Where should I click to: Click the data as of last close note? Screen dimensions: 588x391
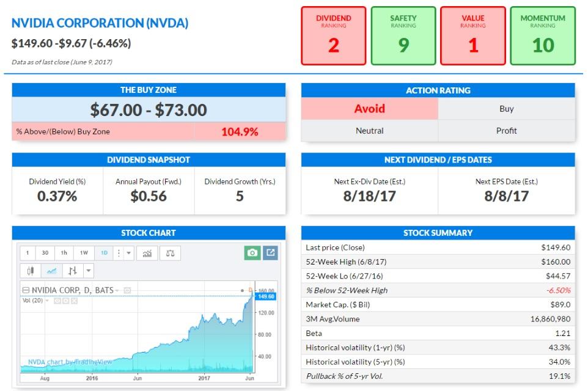62,62
